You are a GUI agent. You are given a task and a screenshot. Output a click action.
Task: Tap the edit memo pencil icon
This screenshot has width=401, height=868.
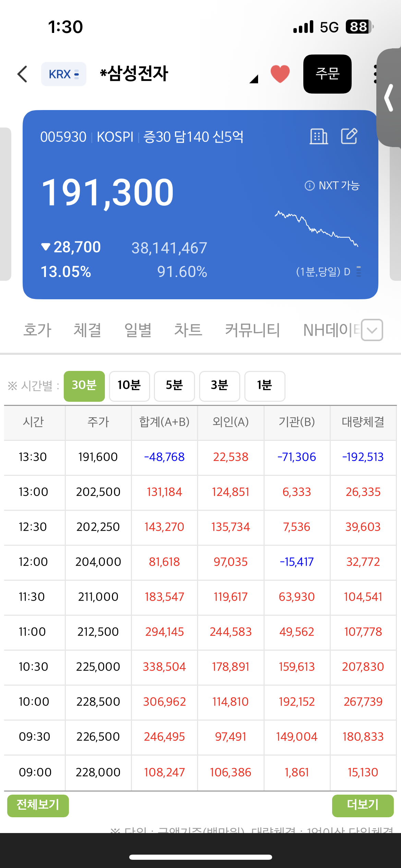[349, 136]
